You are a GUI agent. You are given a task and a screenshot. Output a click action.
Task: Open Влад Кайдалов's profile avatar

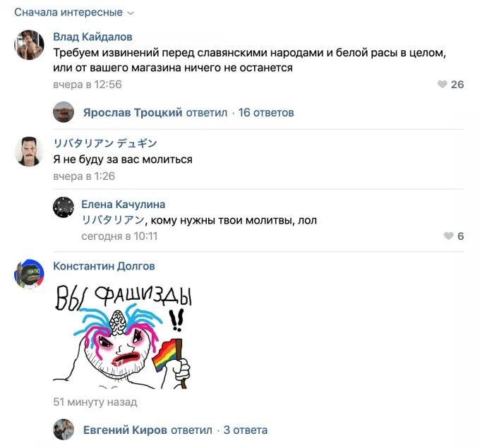tap(29, 44)
